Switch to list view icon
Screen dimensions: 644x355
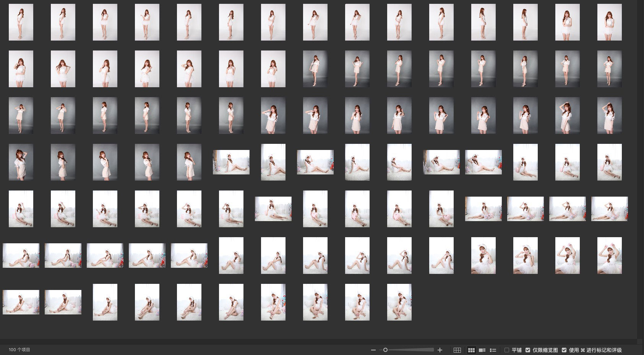coord(493,350)
